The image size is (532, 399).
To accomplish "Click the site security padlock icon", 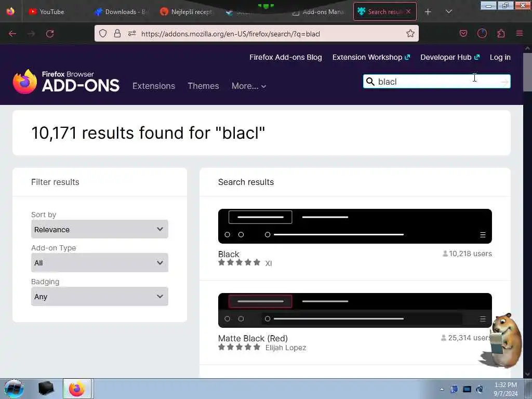I will pyautogui.click(x=117, y=33).
